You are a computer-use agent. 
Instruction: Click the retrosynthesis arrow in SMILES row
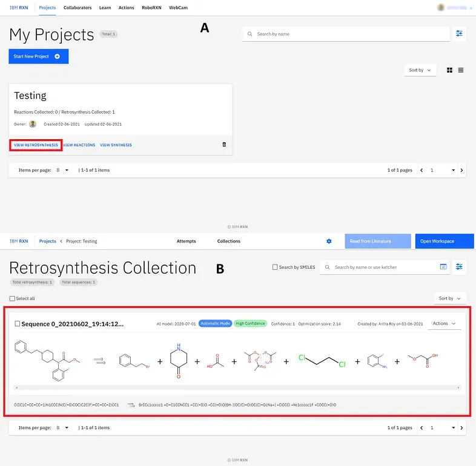[131, 405]
